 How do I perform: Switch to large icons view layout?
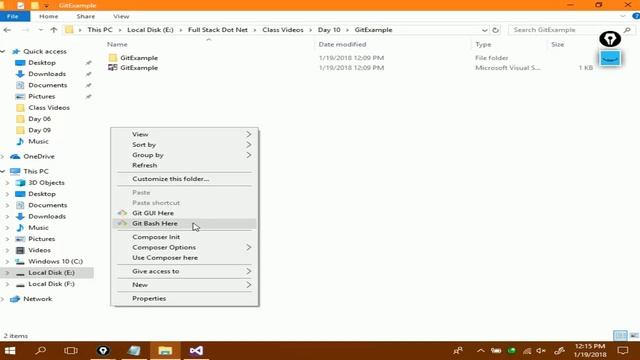634,336
